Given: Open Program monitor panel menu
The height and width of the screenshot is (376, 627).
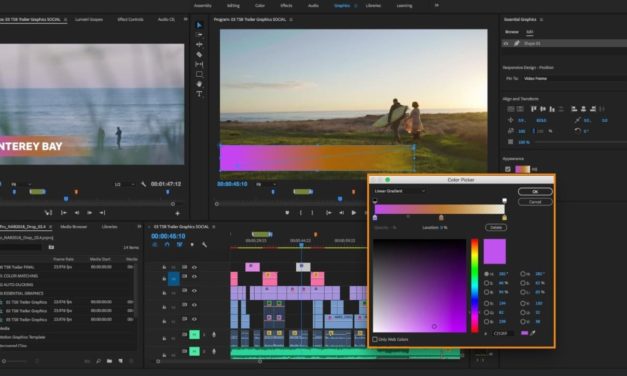Looking at the screenshot, I should point(291,20).
